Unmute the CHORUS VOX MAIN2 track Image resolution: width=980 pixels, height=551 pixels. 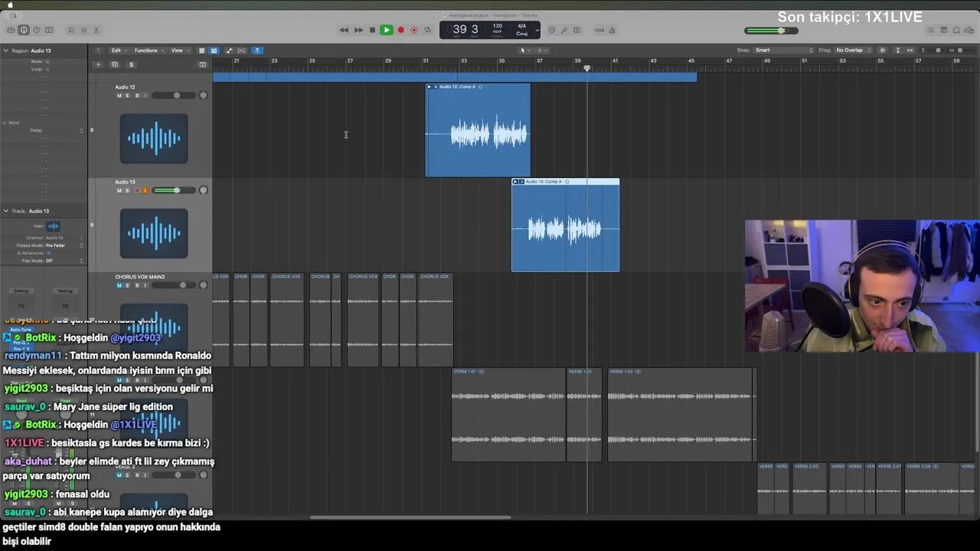119,285
